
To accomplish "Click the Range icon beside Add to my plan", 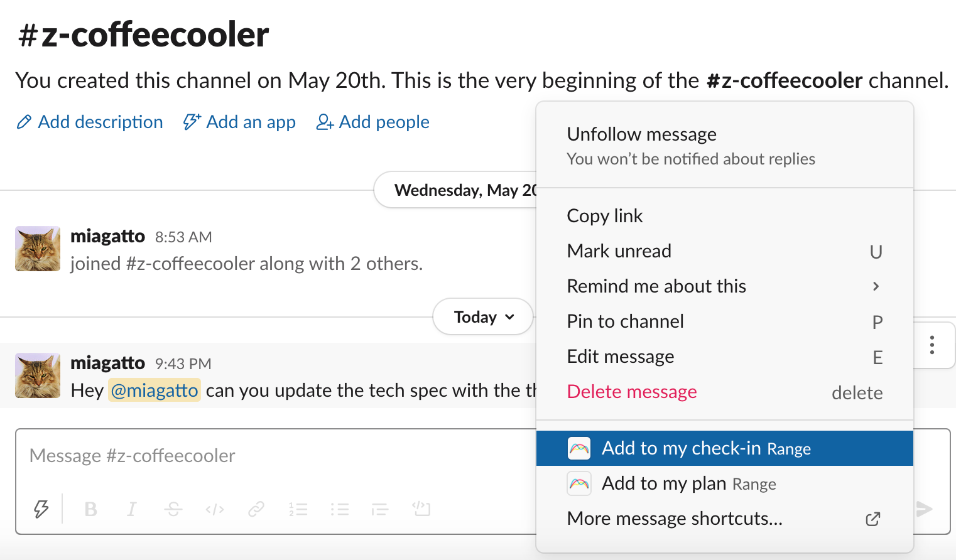I will 579,483.
